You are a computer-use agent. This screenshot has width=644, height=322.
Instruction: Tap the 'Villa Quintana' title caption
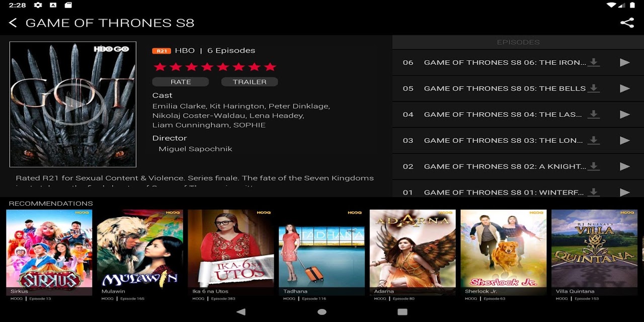(575, 291)
